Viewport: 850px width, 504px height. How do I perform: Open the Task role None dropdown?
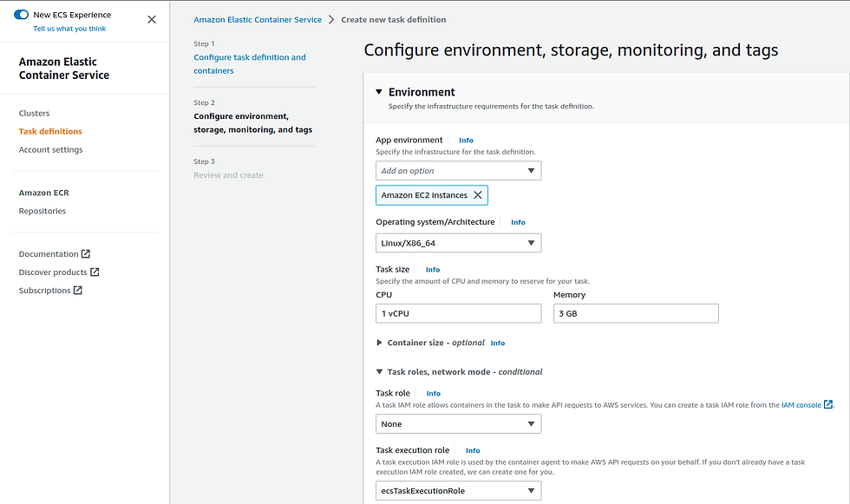[458, 424]
